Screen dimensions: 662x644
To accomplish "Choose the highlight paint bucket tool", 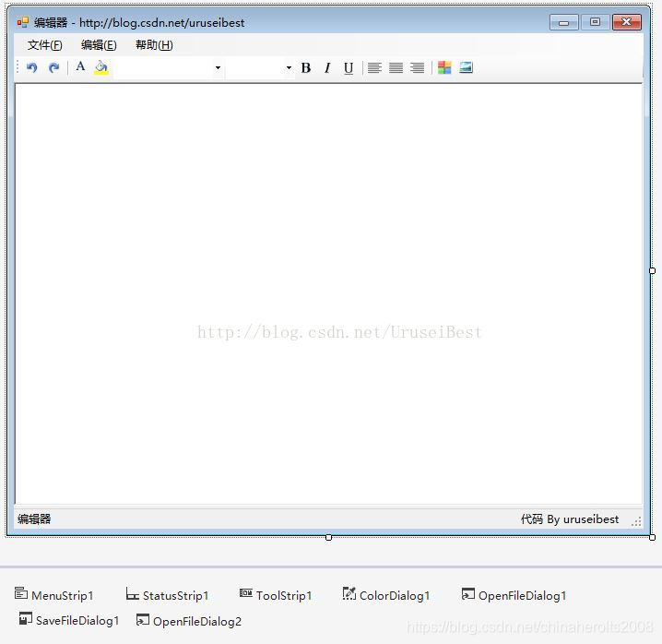I will tap(101, 67).
